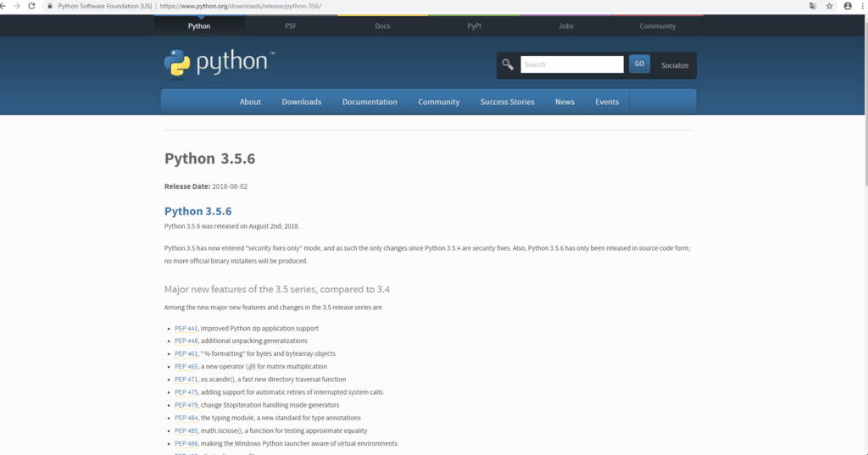The image size is (868, 455).
Task: Open the Socialize menu
Action: coord(675,65)
